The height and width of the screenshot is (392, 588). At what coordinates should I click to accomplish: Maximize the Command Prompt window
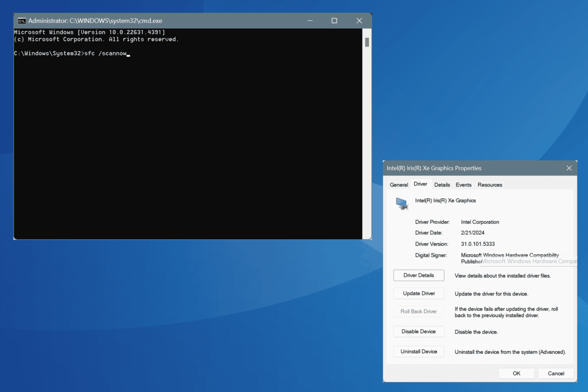pos(334,21)
